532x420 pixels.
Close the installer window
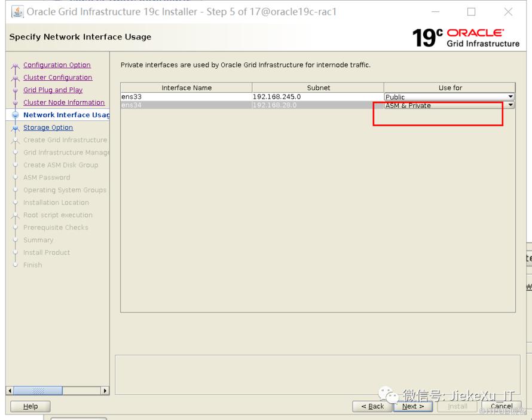click(507, 12)
